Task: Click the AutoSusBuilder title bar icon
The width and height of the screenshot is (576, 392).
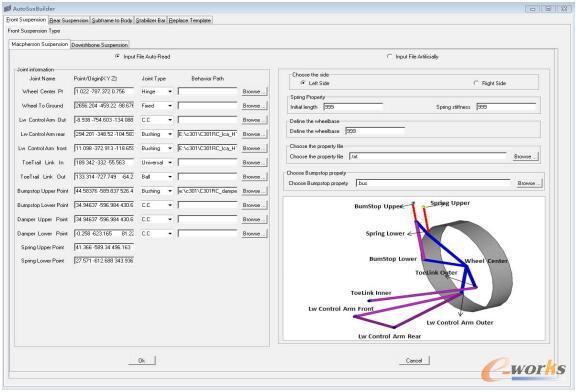Action: click(x=7, y=8)
